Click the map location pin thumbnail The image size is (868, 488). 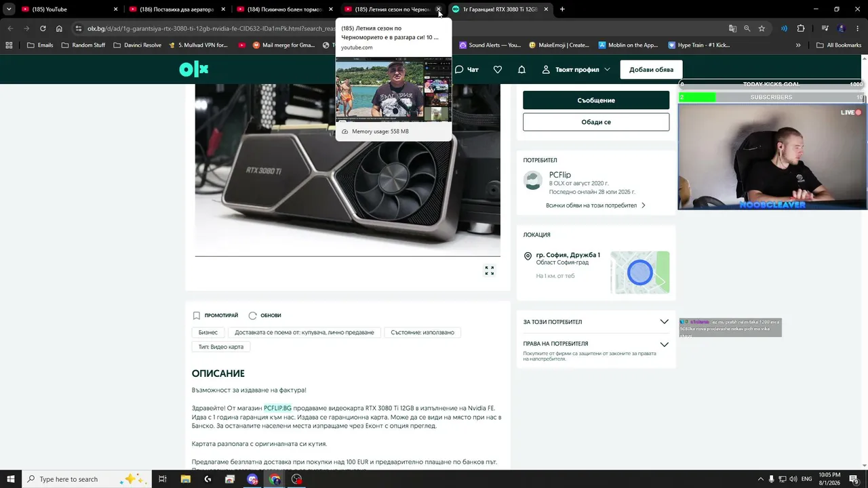pyautogui.click(x=639, y=272)
